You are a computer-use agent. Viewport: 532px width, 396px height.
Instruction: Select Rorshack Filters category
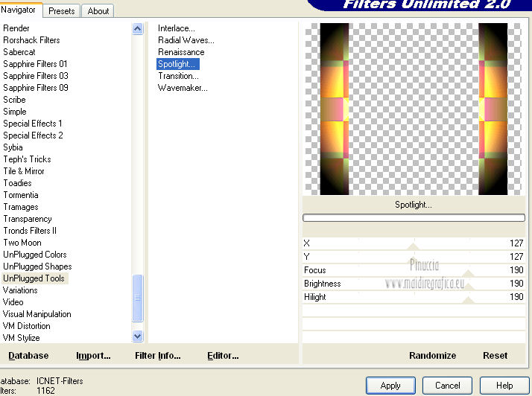click(x=31, y=40)
